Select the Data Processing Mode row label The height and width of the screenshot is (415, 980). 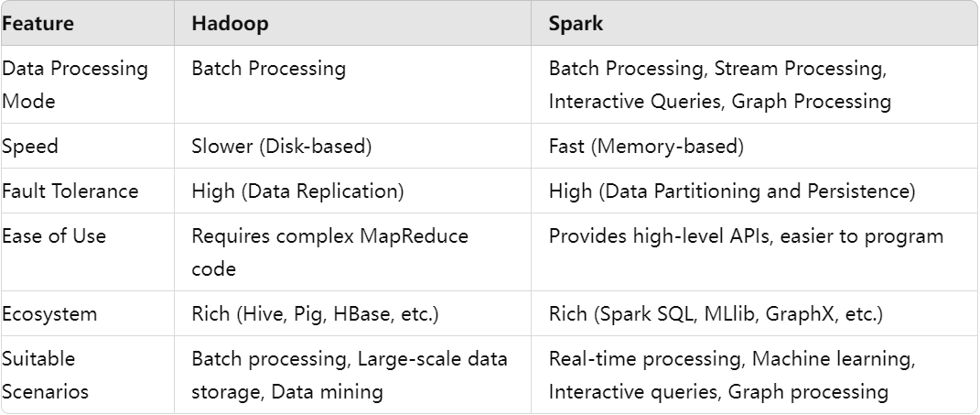tap(75, 84)
